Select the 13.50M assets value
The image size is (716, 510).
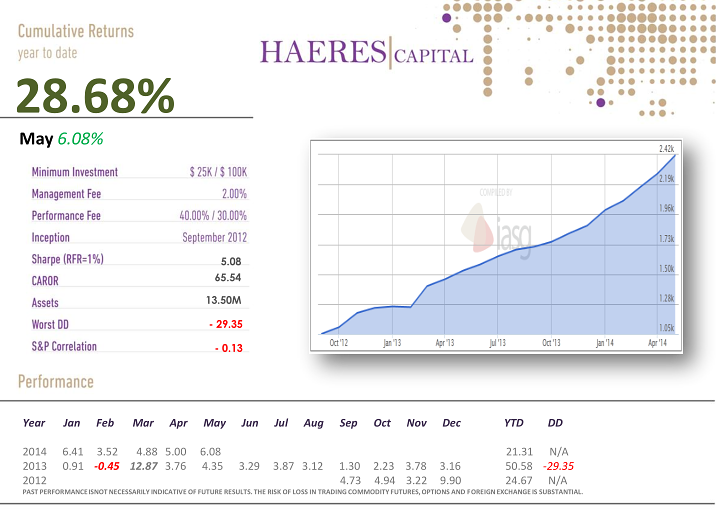click(224, 300)
